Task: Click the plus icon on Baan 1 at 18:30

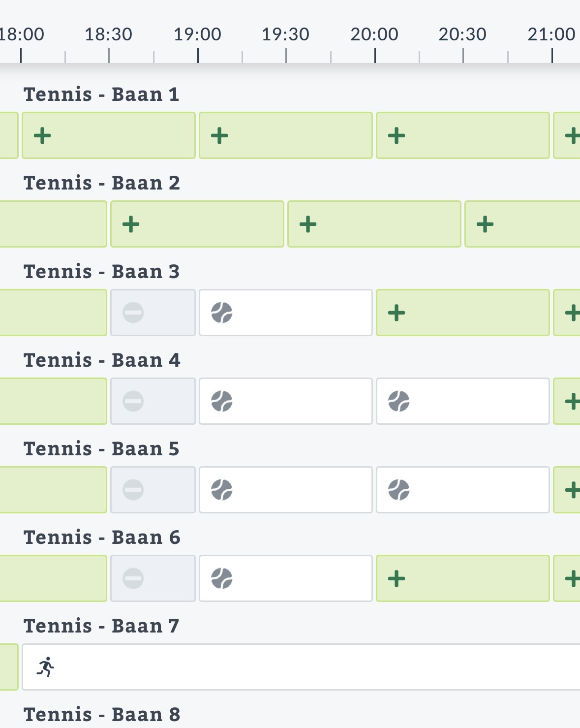Action: tap(42, 135)
